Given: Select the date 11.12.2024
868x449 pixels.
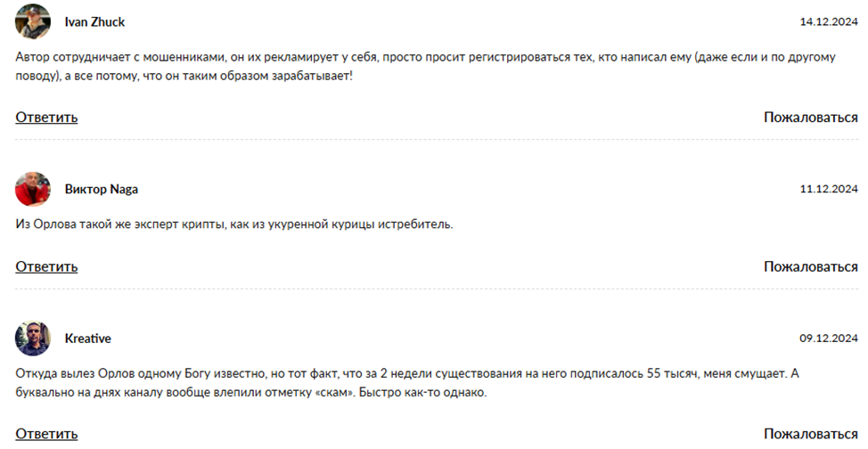Looking at the screenshot, I should click(x=829, y=190).
